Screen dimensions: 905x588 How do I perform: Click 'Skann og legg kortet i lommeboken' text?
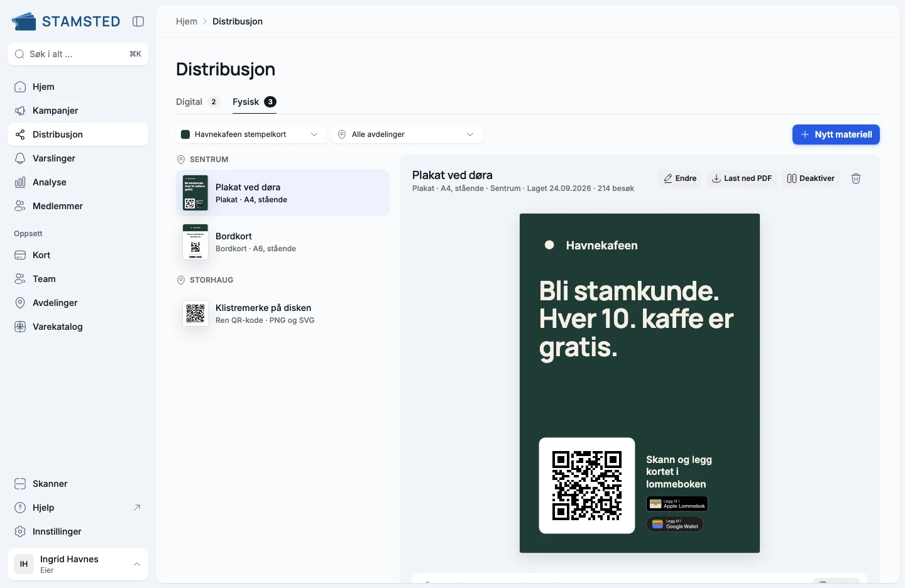point(679,472)
